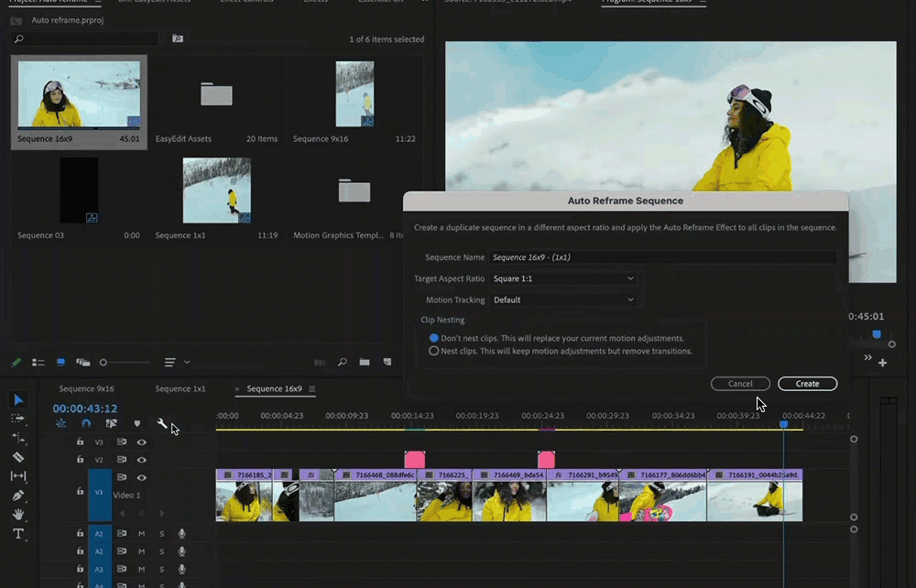The height and width of the screenshot is (588, 916).
Task: Open Program monitor Button Editor plus
Action: pyautogui.click(x=883, y=363)
